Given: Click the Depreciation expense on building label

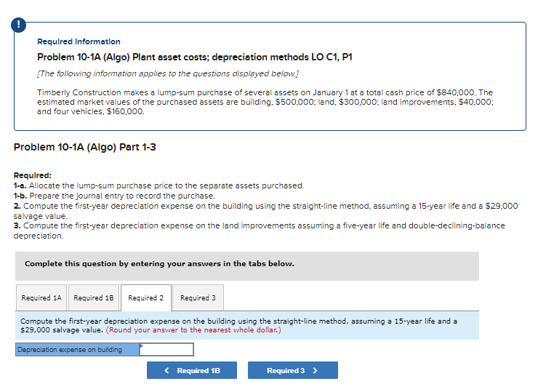Looking at the screenshot, I should [x=78, y=349].
